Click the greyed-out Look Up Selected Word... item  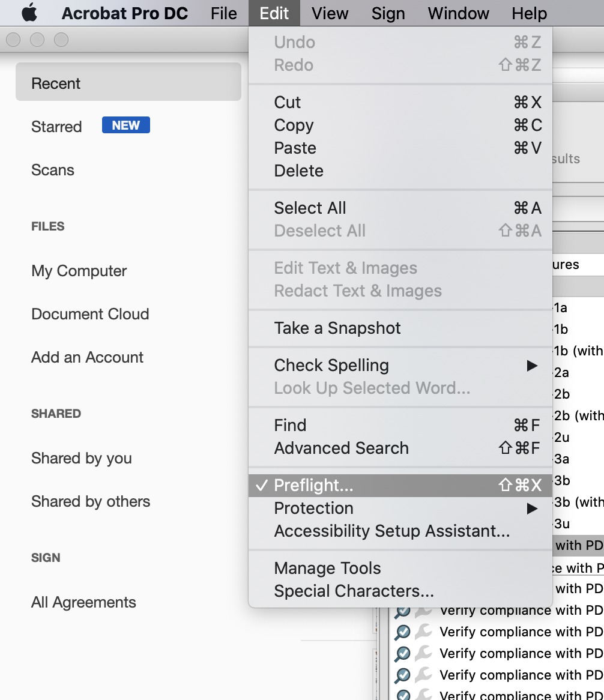(400, 388)
